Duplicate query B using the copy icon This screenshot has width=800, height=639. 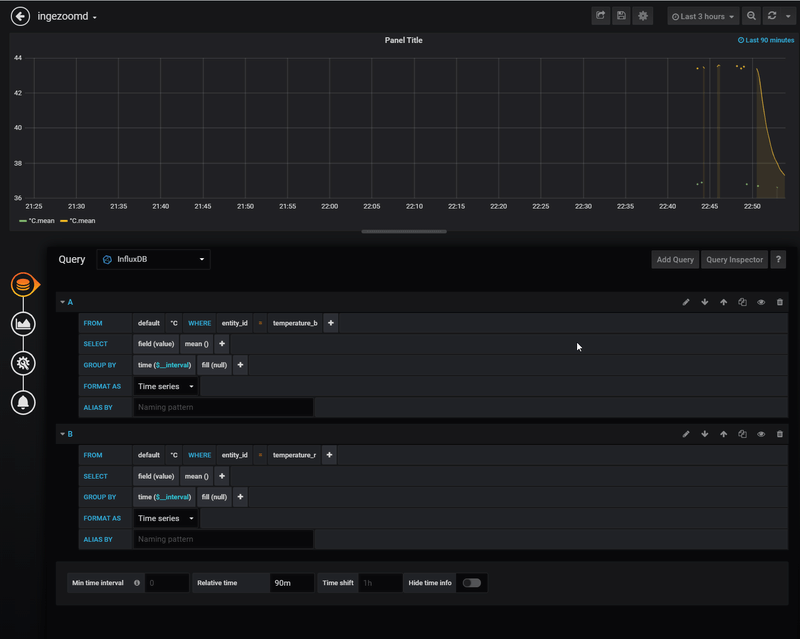(x=742, y=434)
